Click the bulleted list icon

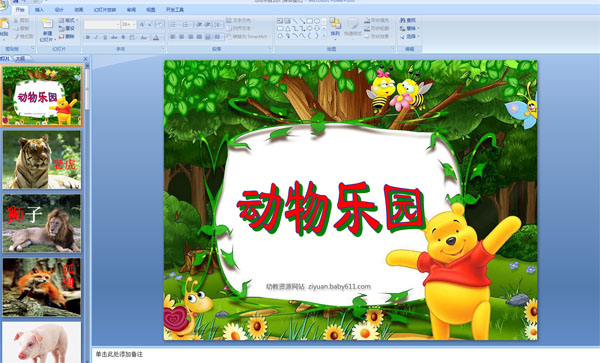click(173, 25)
